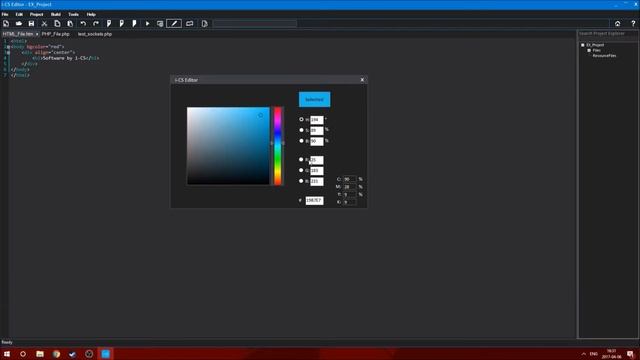
Task: Click the Cut scissors icon
Action: point(44,24)
